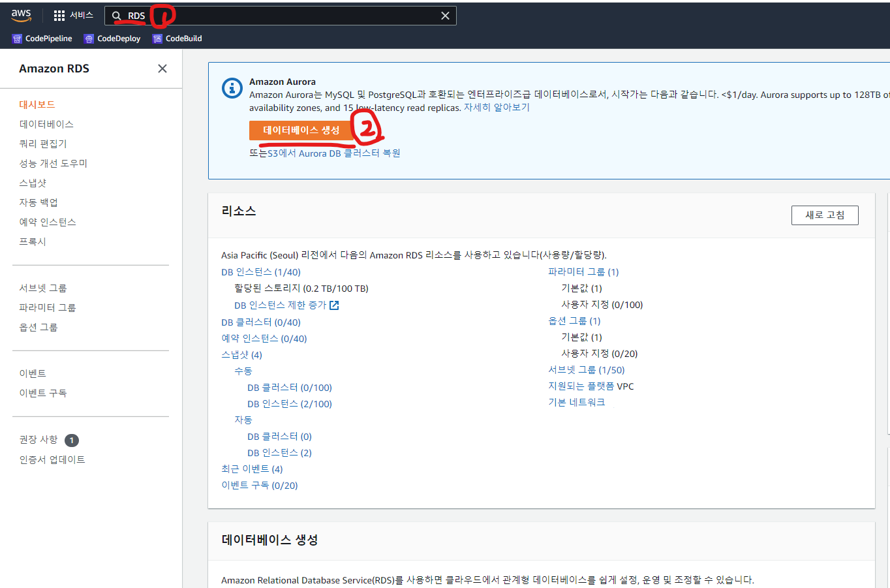Open 데이터베이스 in the sidebar
The image size is (890, 588).
(46, 124)
